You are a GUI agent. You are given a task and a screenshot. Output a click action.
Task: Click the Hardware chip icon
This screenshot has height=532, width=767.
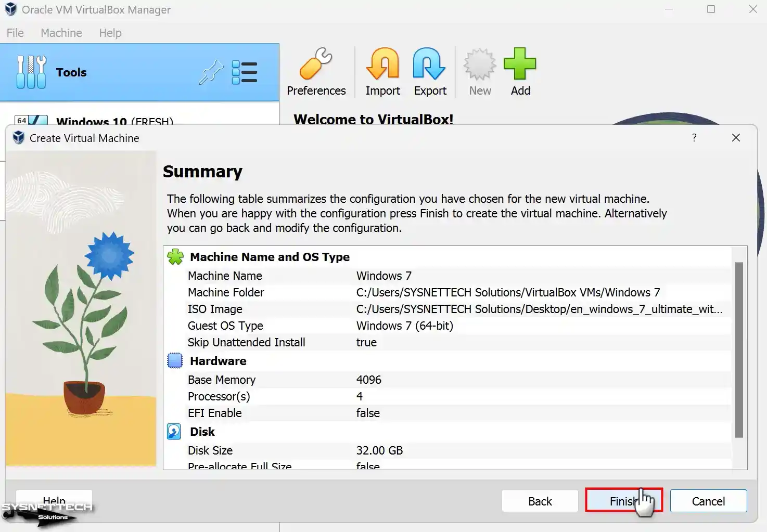click(x=175, y=361)
